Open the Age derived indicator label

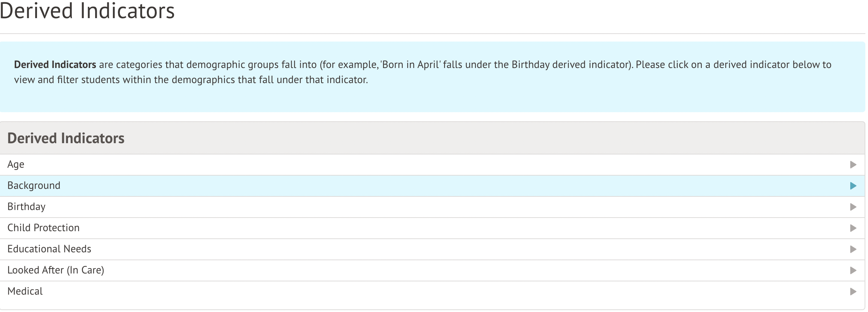16,165
